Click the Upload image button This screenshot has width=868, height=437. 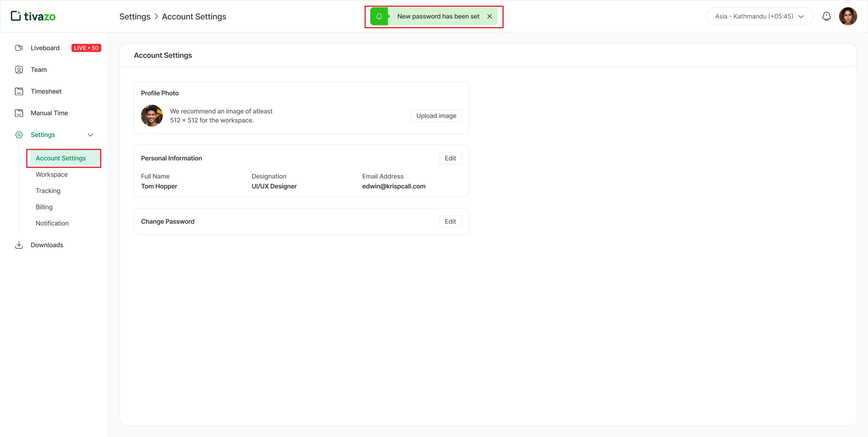pyautogui.click(x=436, y=116)
